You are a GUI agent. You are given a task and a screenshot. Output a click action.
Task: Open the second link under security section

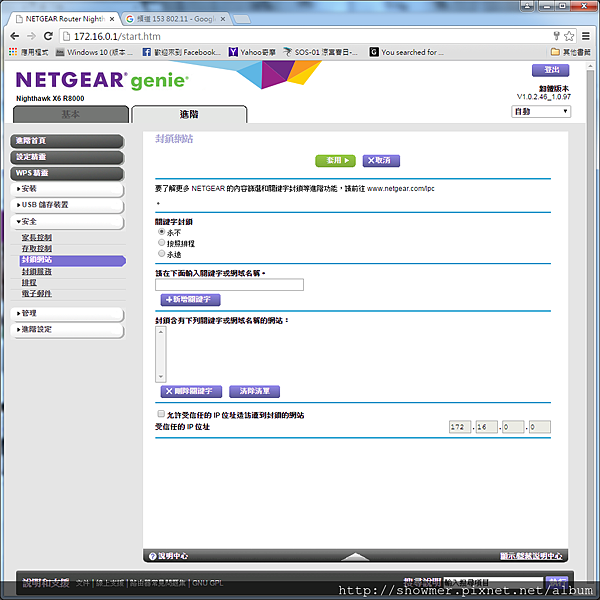[x=37, y=249]
